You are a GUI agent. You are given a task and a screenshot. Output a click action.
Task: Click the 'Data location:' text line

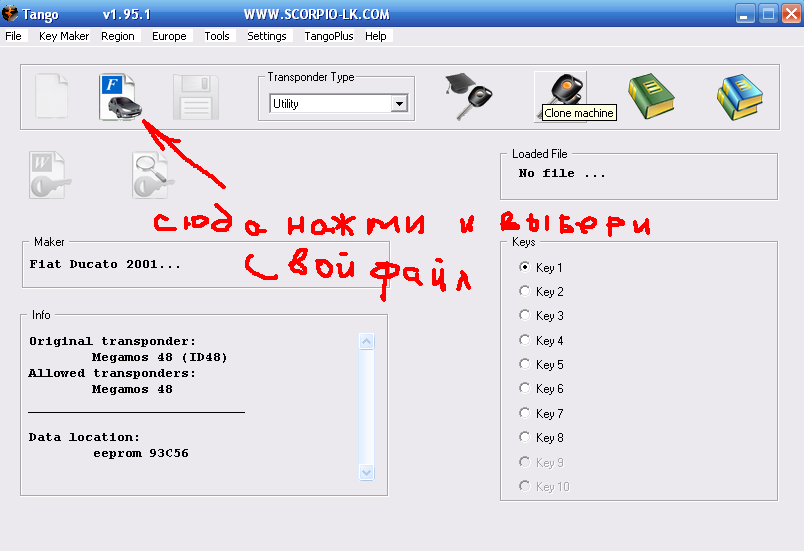coord(84,437)
